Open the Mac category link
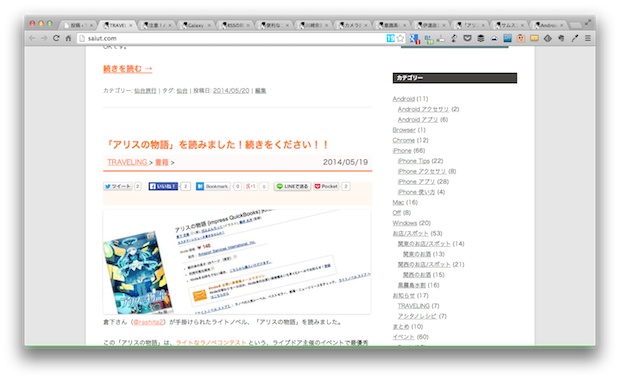 398,202
